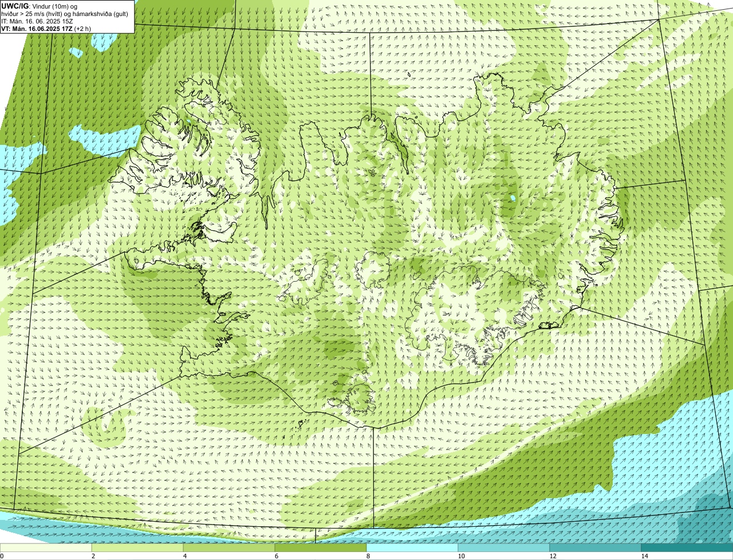Viewport: 733px width, 560px height.
Task: Click the cyan 10–12 m/s legend swatch
Action: coord(504,547)
